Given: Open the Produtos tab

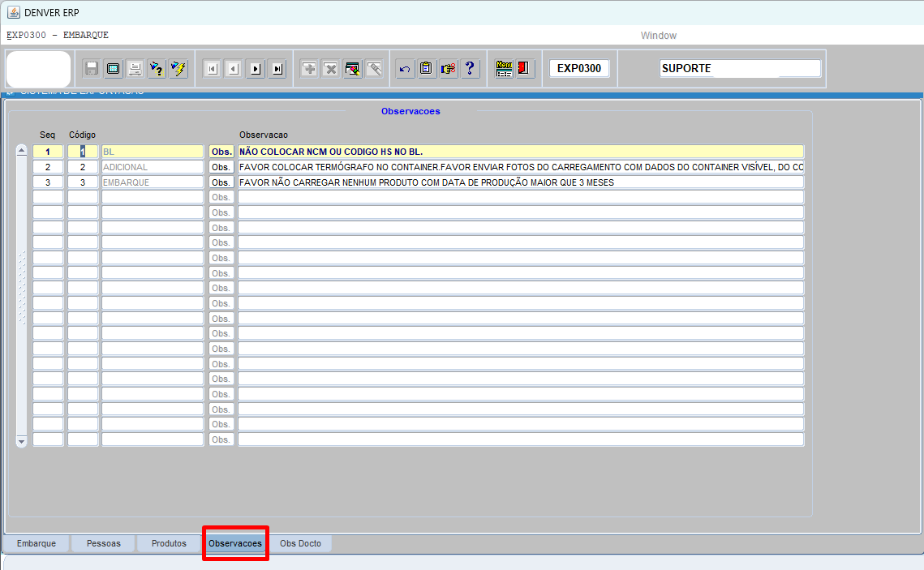Looking at the screenshot, I should (x=169, y=543).
